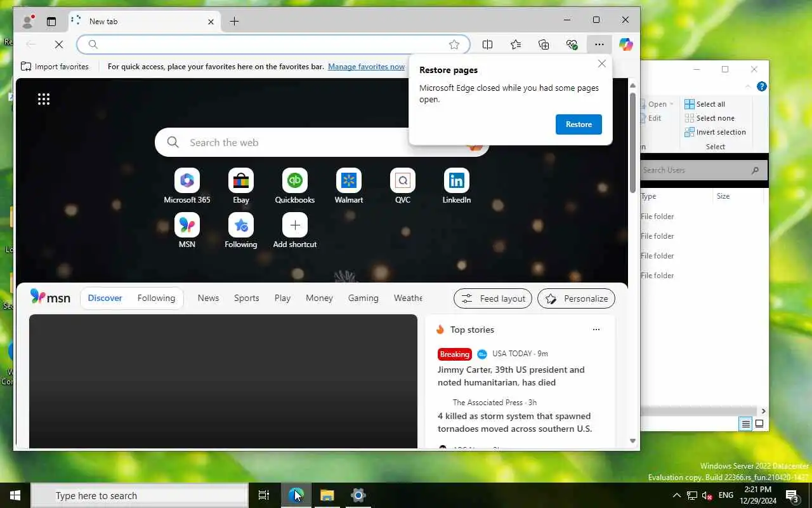Open the Gaming tab
Screen dimensions: 812x508
[x=363, y=298]
